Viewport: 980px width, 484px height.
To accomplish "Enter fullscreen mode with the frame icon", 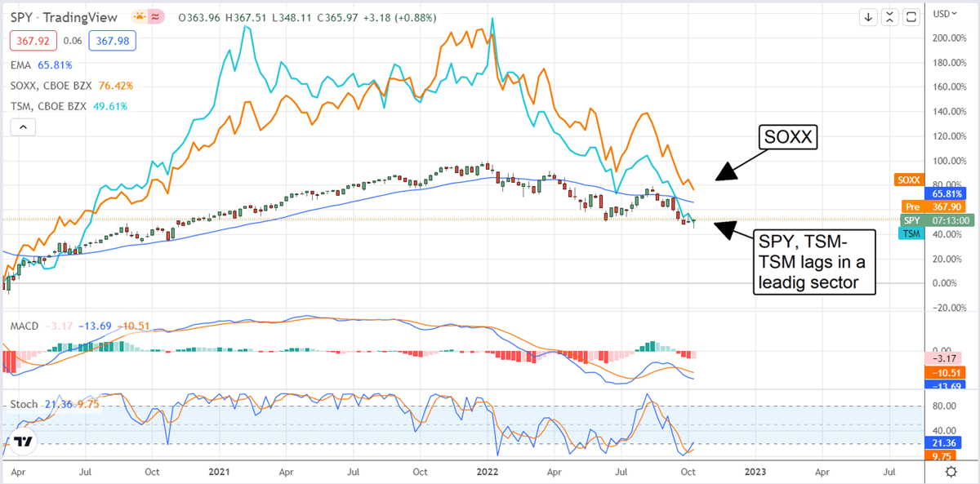I will [x=911, y=16].
